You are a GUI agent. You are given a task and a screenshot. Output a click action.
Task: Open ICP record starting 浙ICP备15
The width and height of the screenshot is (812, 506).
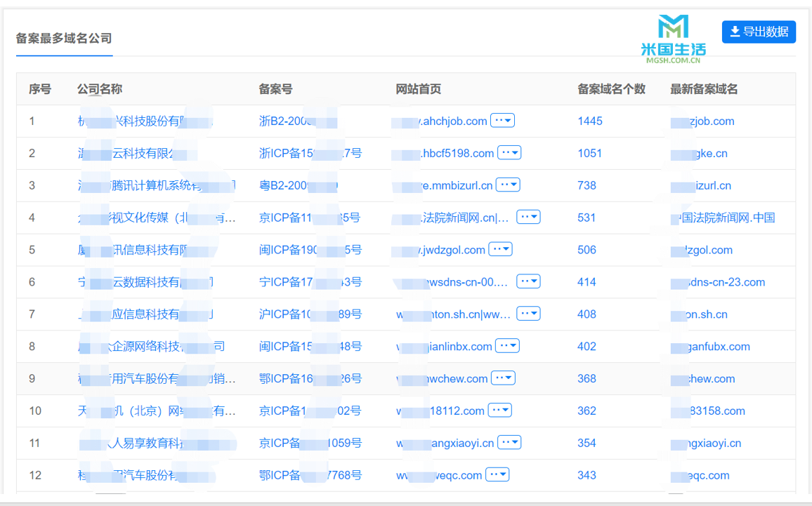click(310, 153)
